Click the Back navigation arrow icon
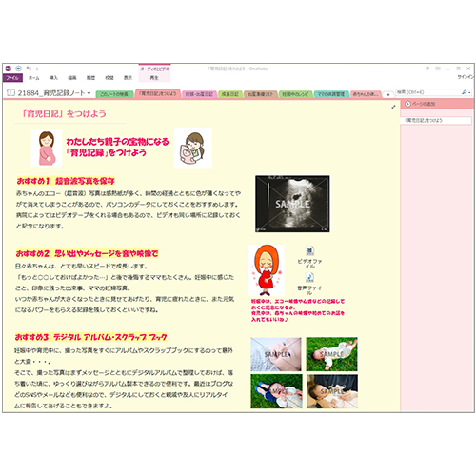 tap(18, 69)
